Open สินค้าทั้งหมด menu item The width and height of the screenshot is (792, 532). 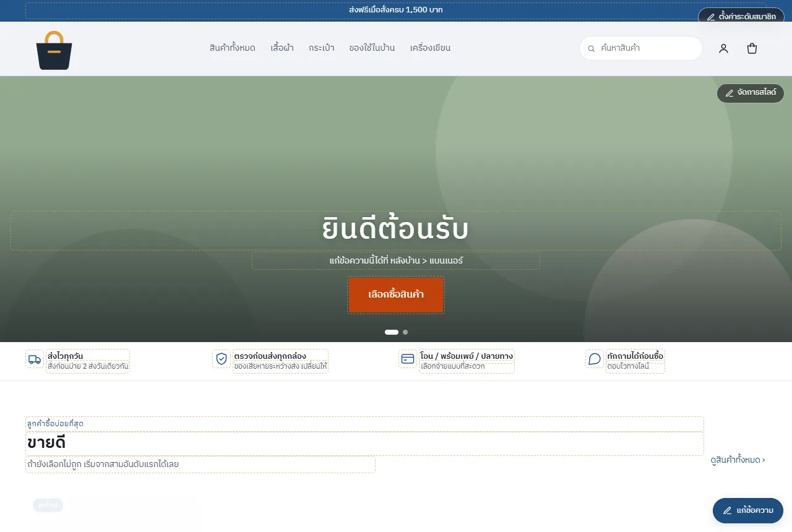pyautogui.click(x=233, y=48)
